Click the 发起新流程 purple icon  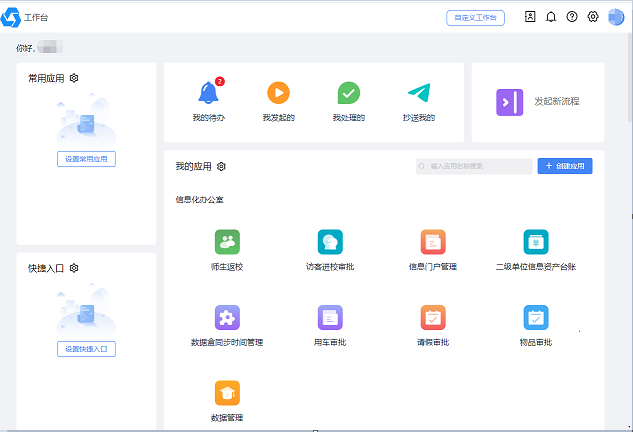click(x=509, y=102)
